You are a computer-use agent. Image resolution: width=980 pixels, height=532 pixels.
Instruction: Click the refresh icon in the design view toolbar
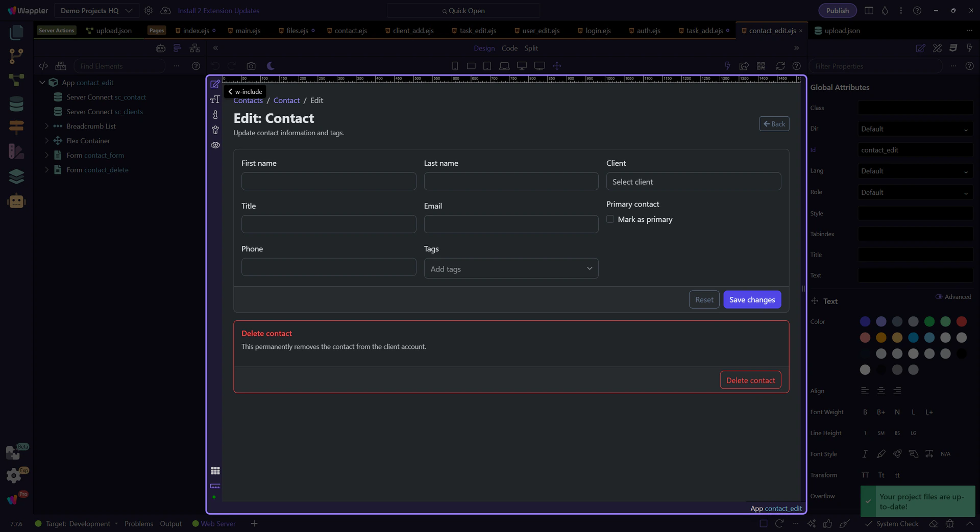click(x=780, y=66)
